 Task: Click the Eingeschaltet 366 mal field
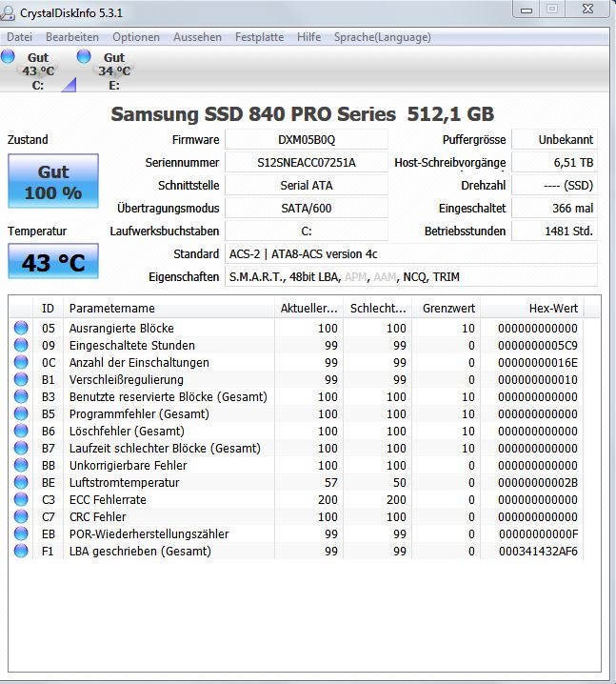pos(554,208)
